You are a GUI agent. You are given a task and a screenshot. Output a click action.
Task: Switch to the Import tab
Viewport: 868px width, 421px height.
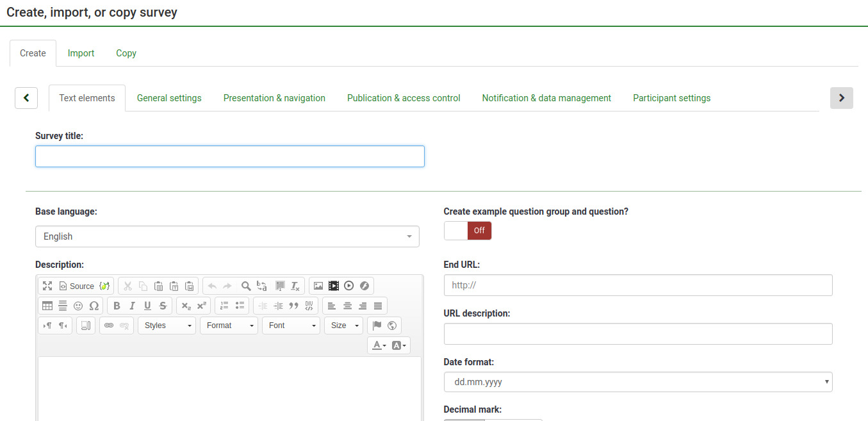(x=81, y=53)
